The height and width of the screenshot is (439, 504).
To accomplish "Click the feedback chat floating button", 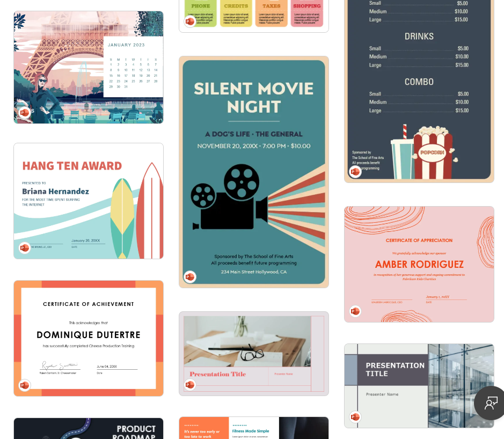I will point(490,403).
